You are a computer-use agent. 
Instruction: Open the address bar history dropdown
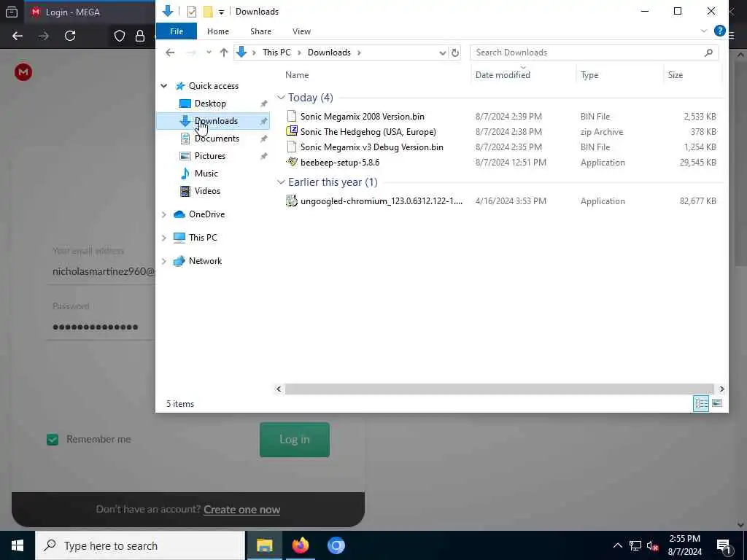[x=443, y=52]
